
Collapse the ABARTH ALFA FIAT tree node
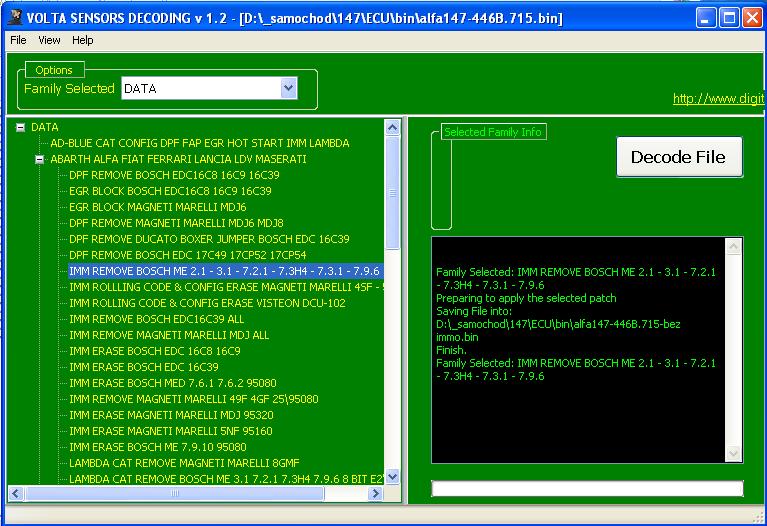[x=40, y=159]
